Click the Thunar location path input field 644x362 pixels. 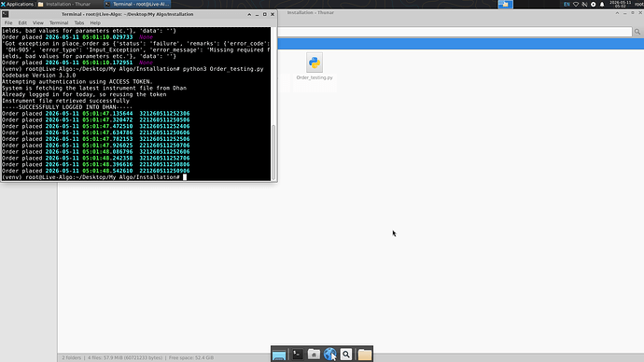tap(455, 32)
